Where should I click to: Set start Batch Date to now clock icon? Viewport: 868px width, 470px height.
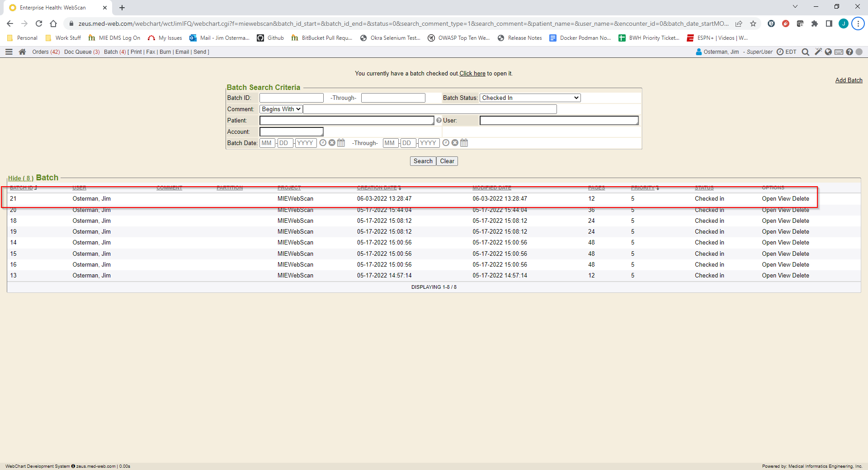(323, 143)
